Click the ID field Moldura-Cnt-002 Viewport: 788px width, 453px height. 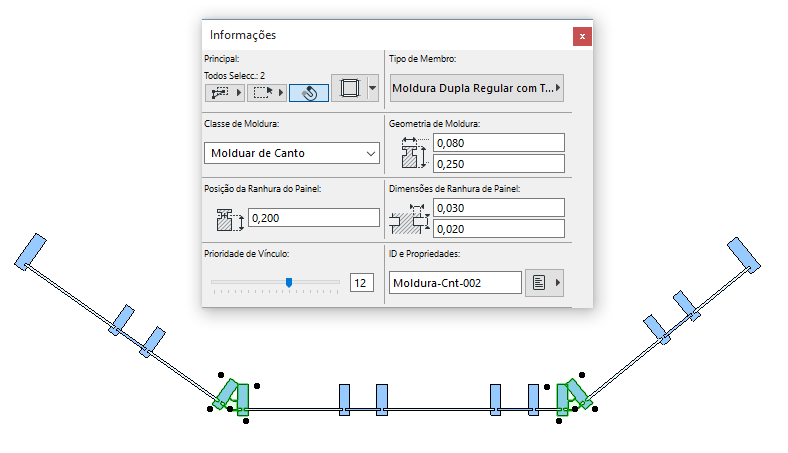click(x=455, y=283)
